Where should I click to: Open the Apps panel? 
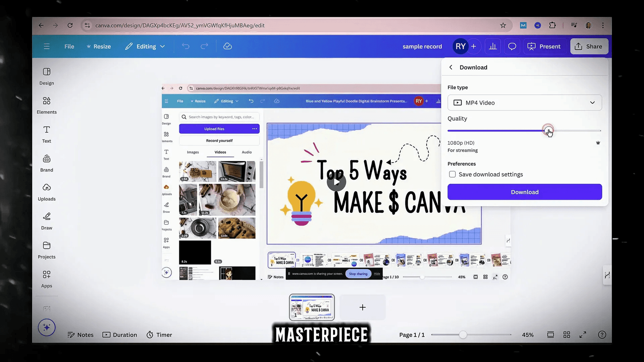[47, 279]
